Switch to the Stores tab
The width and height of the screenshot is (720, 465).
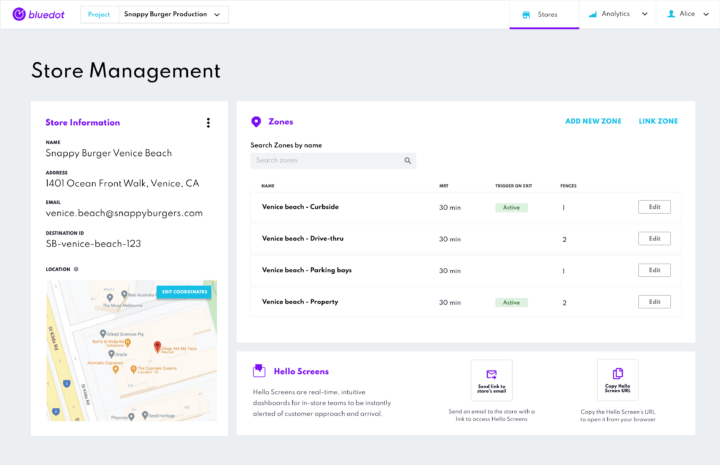coord(544,15)
